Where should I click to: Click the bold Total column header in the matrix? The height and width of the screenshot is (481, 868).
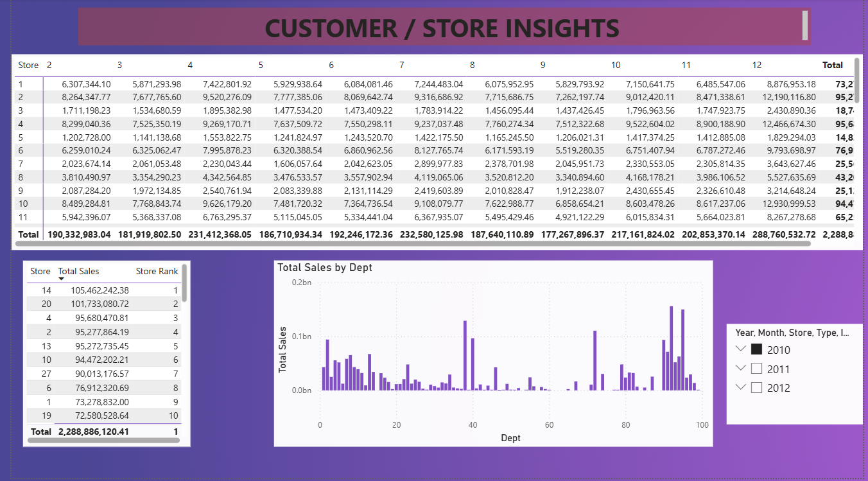pos(833,65)
